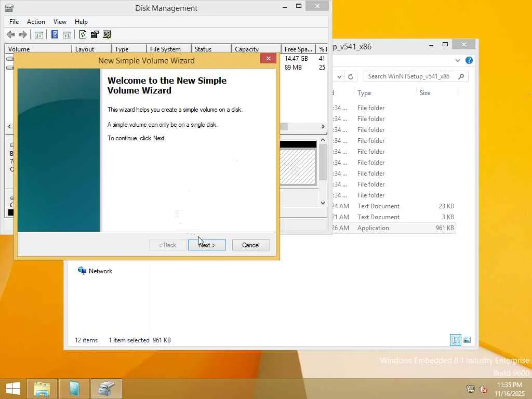Click the muted volume tray icon
Image resolution: width=532 pixels, height=399 pixels.
[483, 389]
